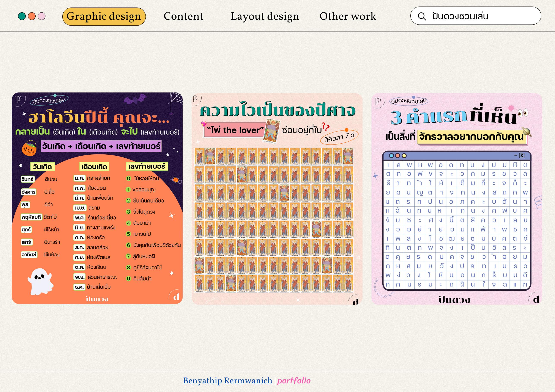Screen dimensions: 555x392
Task: Click the magnifying glass search icon
Action: click(x=422, y=16)
